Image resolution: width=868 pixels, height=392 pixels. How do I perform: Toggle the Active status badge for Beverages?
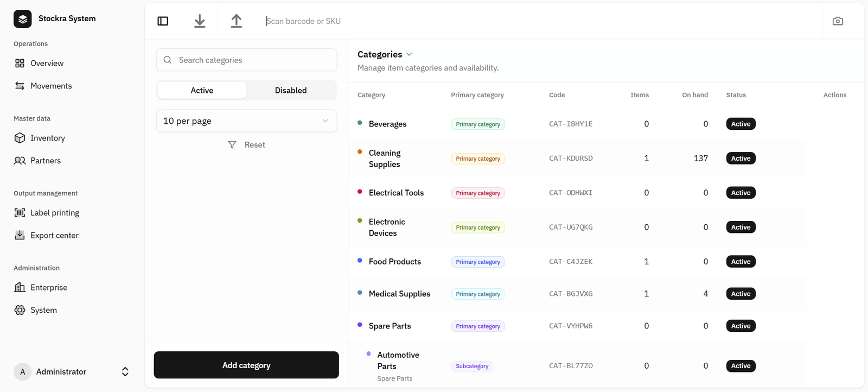click(x=741, y=124)
